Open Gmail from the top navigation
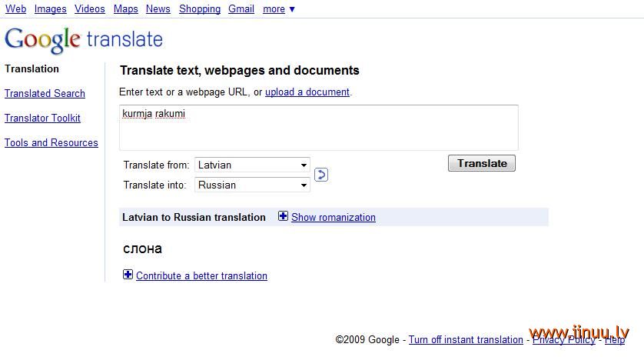The height and width of the screenshot is (357, 644). coord(241,9)
